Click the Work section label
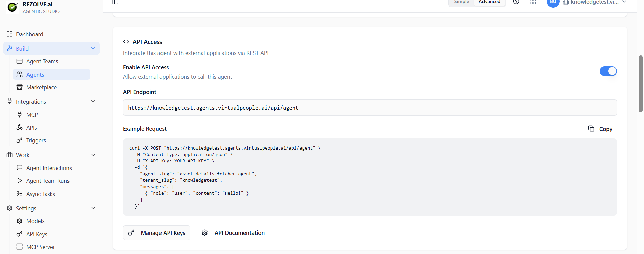Screen dimensions: 644x254 pos(22,155)
